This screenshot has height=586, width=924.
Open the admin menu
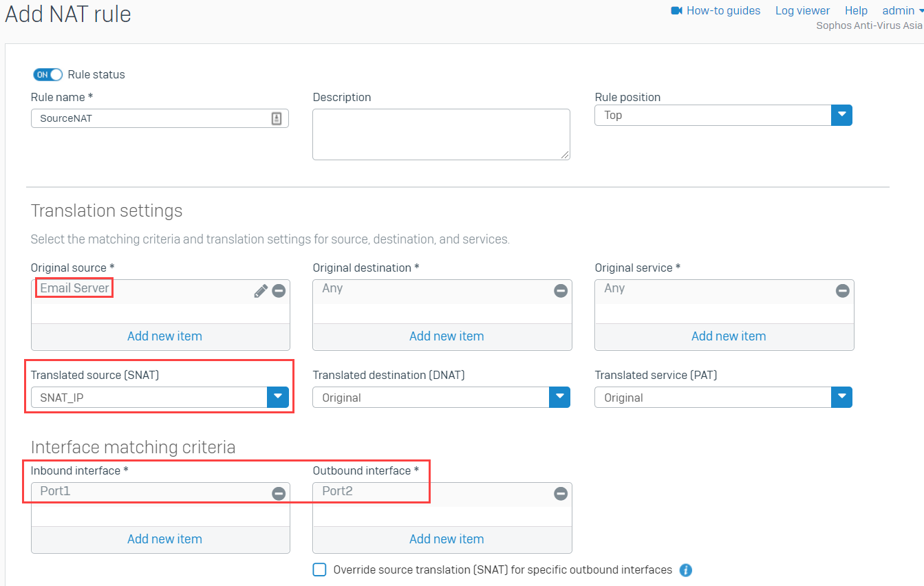tap(900, 10)
